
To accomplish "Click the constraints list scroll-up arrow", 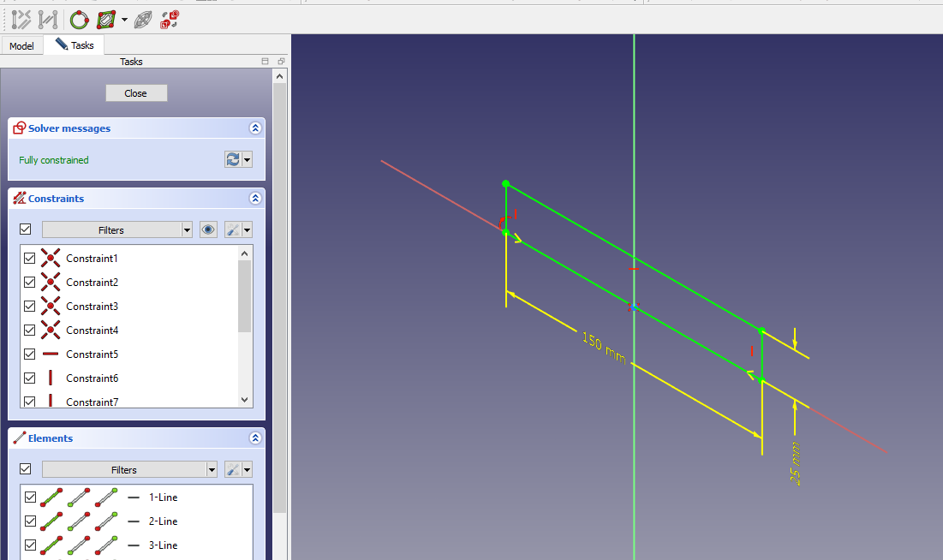I will point(244,253).
